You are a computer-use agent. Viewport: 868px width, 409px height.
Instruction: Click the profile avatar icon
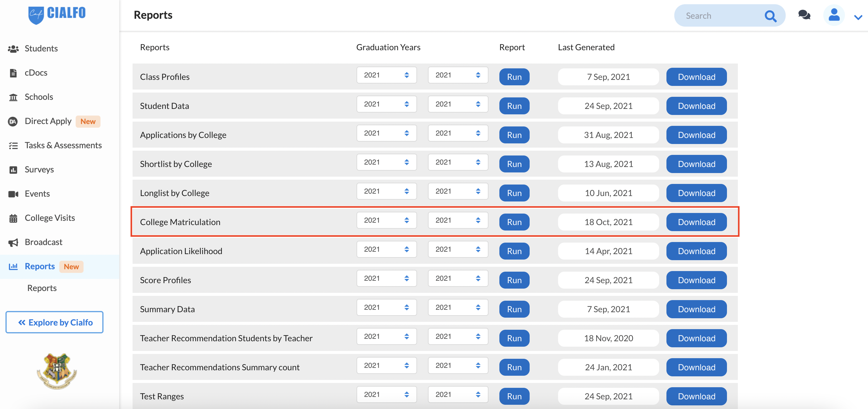[x=833, y=15]
